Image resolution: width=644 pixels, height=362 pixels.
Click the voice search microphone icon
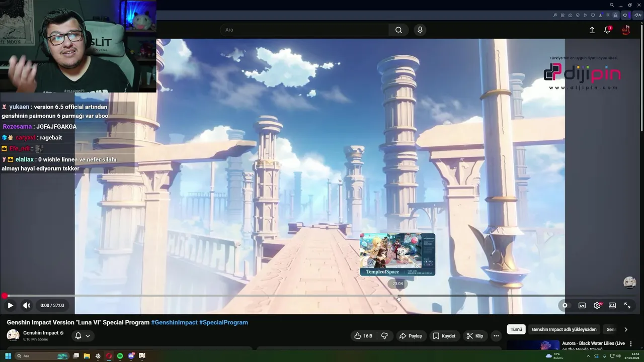tap(420, 30)
